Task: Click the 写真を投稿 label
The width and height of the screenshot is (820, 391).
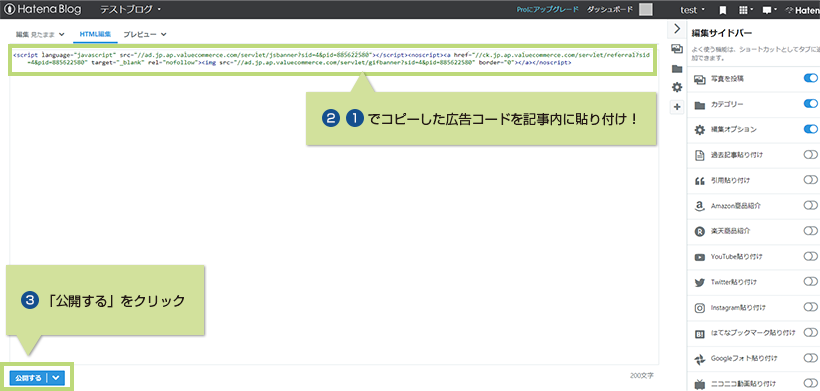Action: click(x=727, y=78)
